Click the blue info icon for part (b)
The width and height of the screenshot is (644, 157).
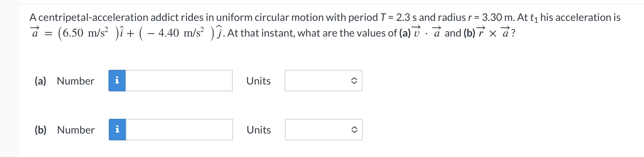117,130
